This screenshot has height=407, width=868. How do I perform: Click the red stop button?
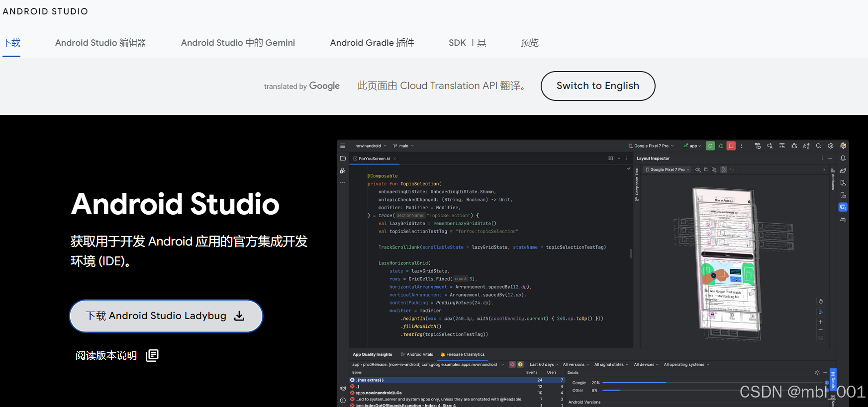point(731,146)
